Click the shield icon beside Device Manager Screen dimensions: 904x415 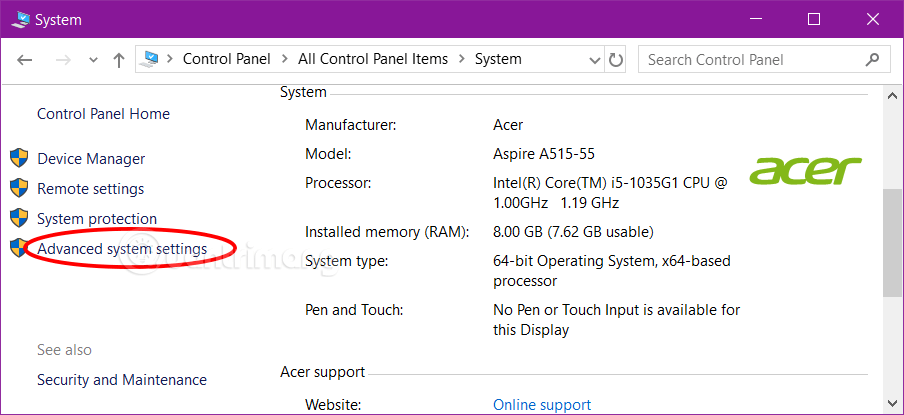[x=20, y=158]
